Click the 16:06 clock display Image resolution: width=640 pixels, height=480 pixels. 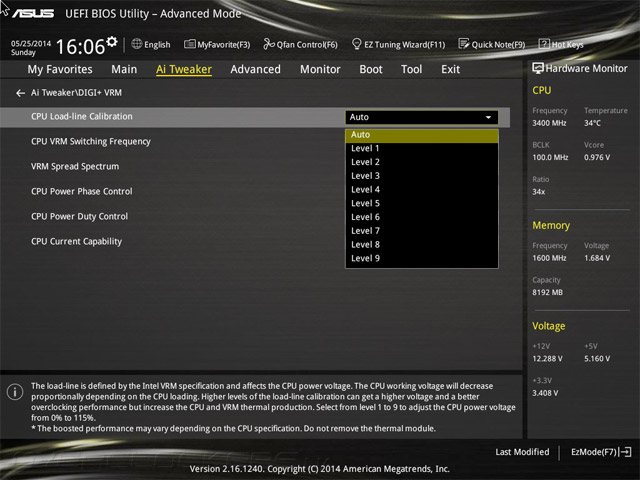tap(80, 47)
